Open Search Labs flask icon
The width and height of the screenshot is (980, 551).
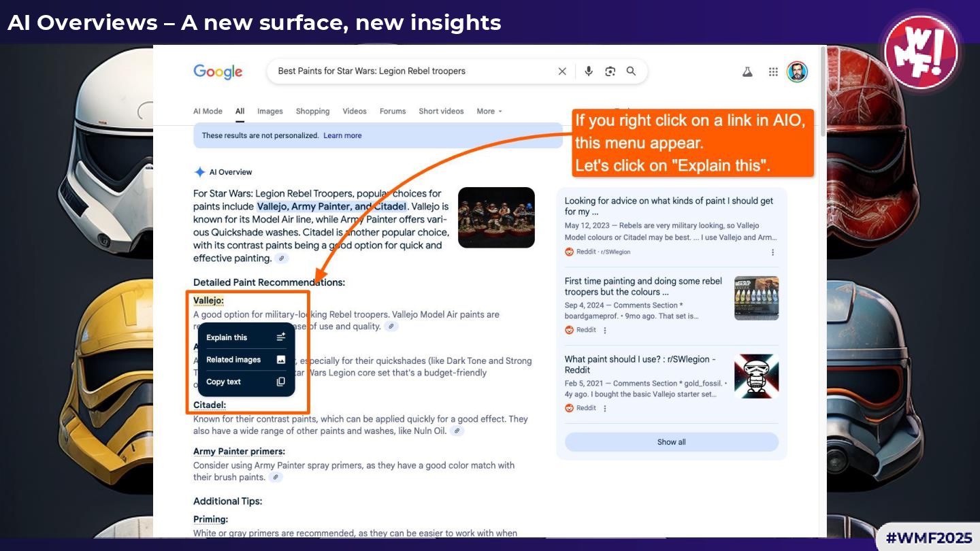click(747, 71)
